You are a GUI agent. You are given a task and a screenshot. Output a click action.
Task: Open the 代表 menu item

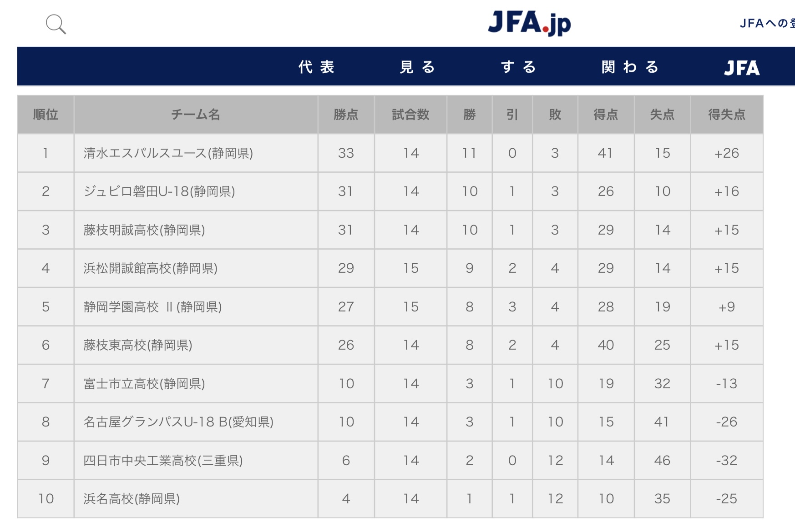(x=317, y=67)
